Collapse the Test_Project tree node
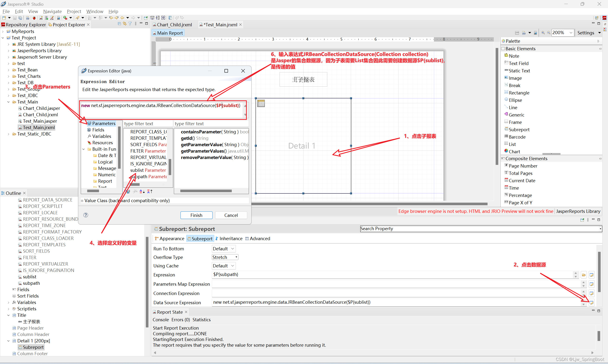This screenshot has height=364, width=608. [3, 38]
